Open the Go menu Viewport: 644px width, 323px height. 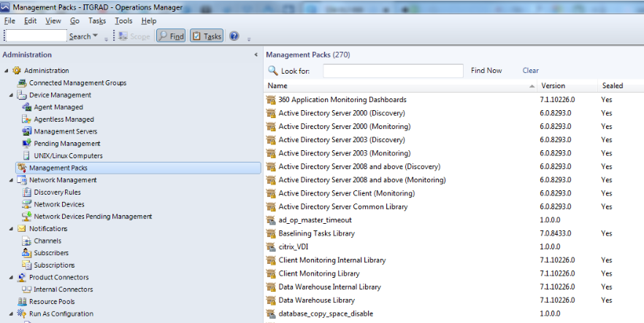[x=74, y=21]
